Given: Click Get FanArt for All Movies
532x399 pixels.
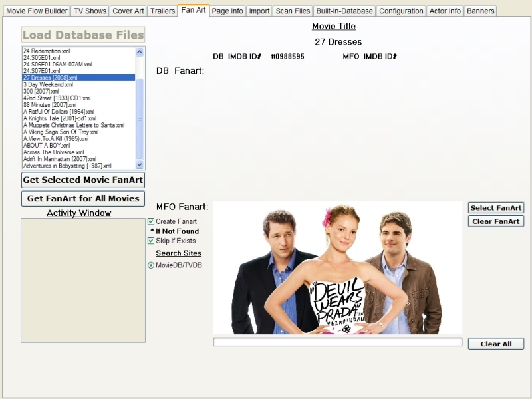Looking at the screenshot, I should pyautogui.click(x=83, y=198).
